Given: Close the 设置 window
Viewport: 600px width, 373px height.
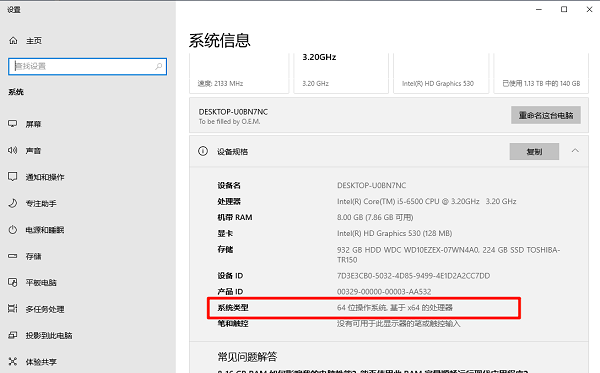Looking at the screenshot, I should tap(589, 9).
